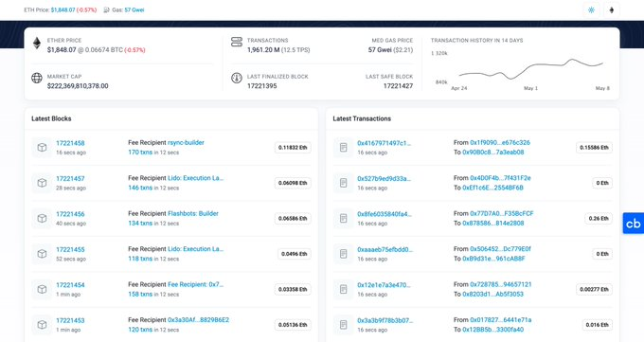Screen dimensions: 644x342
Task: Click the 0.26 Eth value badge
Action: (x=599, y=218)
